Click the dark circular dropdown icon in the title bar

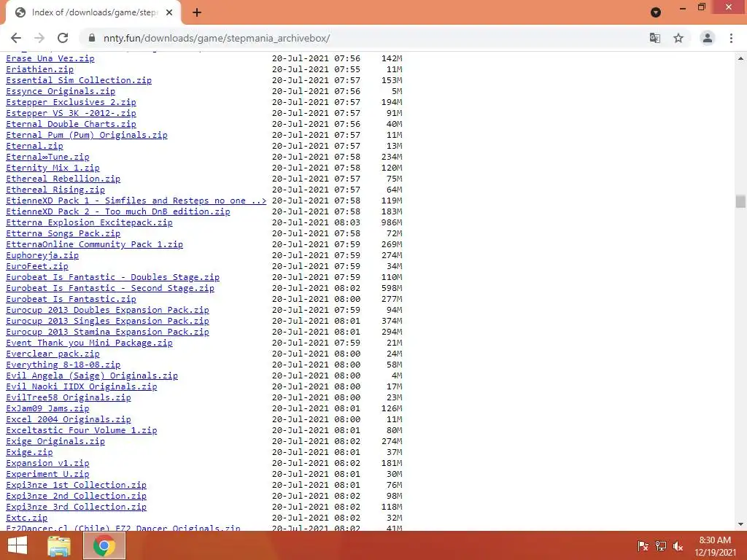click(656, 12)
